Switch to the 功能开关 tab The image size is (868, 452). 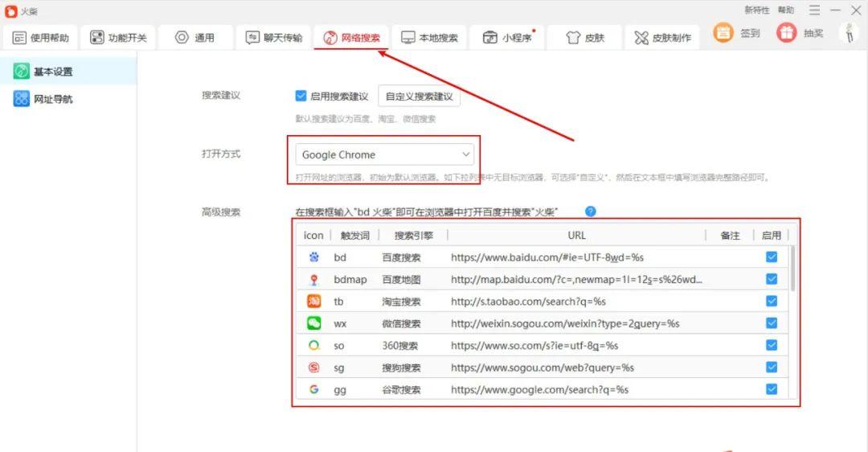(118, 38)
